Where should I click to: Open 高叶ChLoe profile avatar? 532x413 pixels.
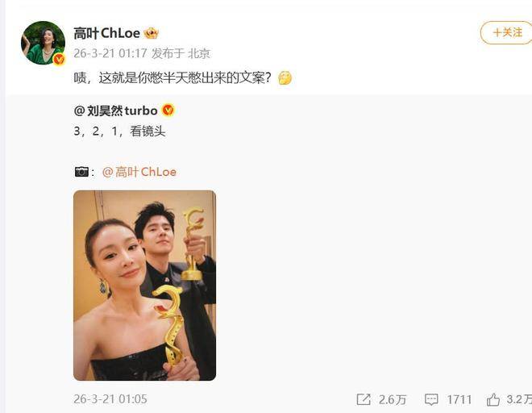(43, 43)
